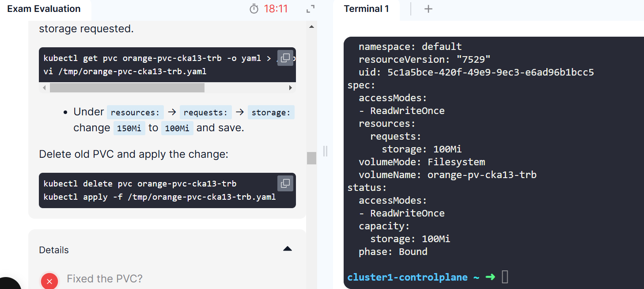Image resolution: width=644 pixels, height=289 pixels.
Task: Click the Details section heading
Action: [54, 250]
